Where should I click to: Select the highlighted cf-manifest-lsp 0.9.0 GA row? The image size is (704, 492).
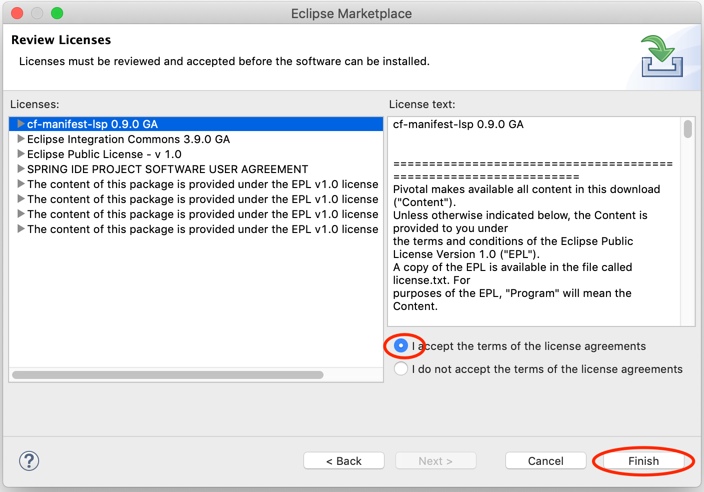tap(196, 124)
